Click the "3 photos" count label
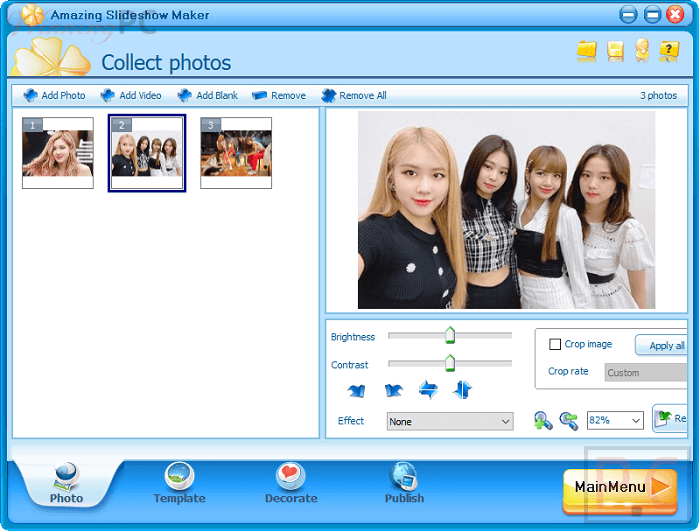Image resolution: width=700 pixels, height=532 pixels. tap(658, 96)
